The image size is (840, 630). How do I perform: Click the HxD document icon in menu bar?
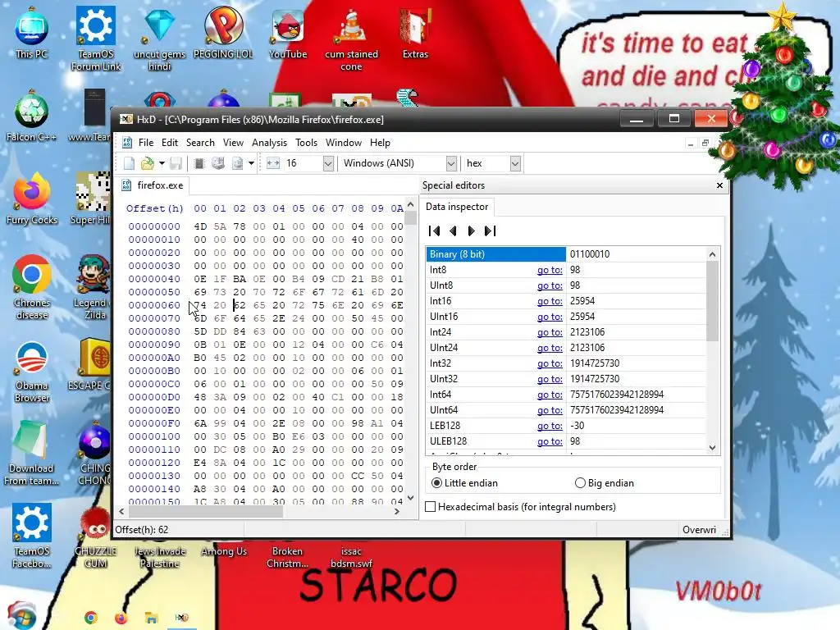pyautogui.click(x=127, y=143)
